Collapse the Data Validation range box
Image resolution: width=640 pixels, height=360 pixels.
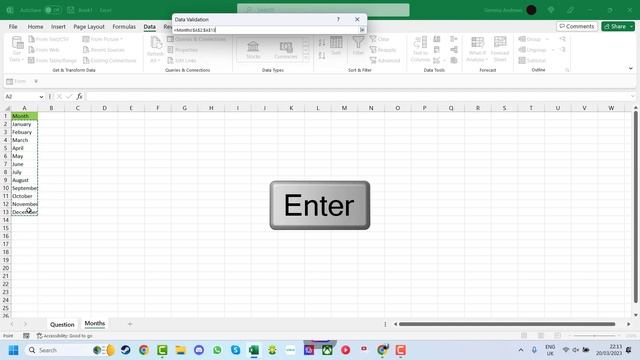tap(362, 30)
